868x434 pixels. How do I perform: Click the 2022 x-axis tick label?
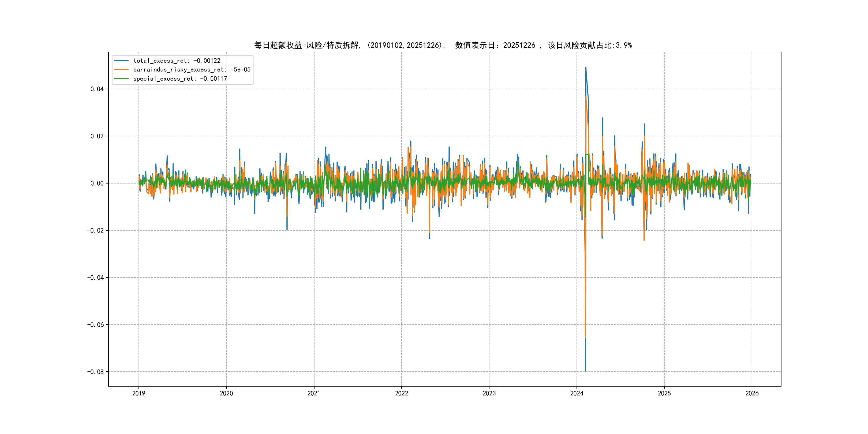[x=401, y=393]
